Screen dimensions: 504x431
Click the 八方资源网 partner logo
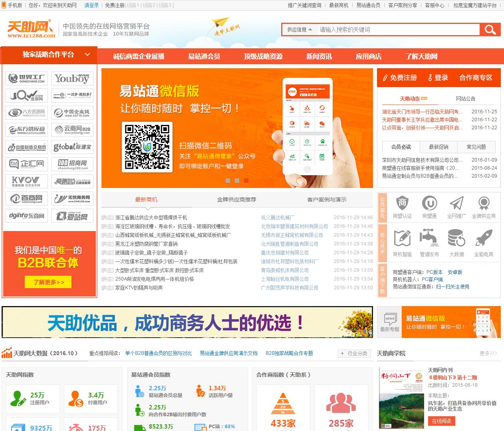[x=27, y=113]
